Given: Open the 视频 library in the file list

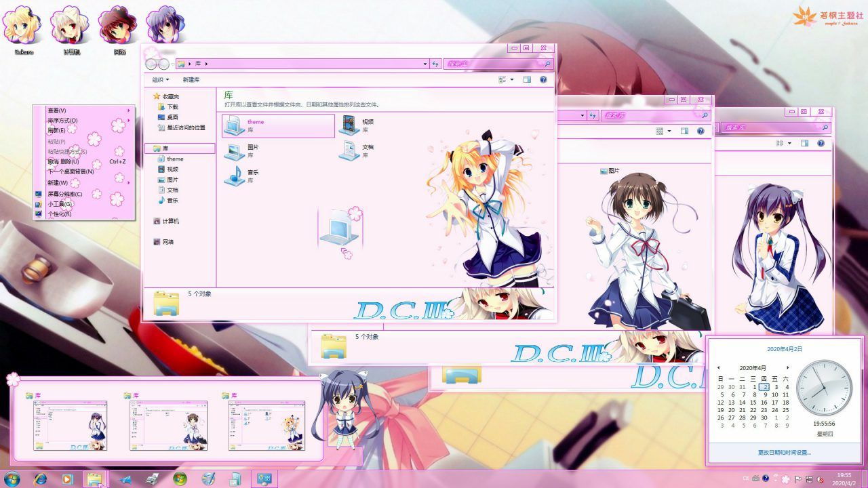Looking at the screenshot, I should point(357,125).
